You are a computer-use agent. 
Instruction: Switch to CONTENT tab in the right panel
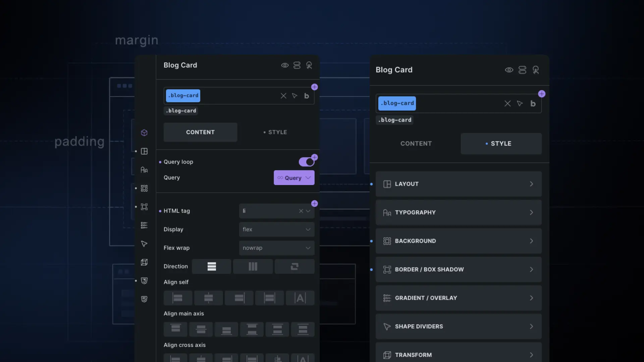[416, 143]
